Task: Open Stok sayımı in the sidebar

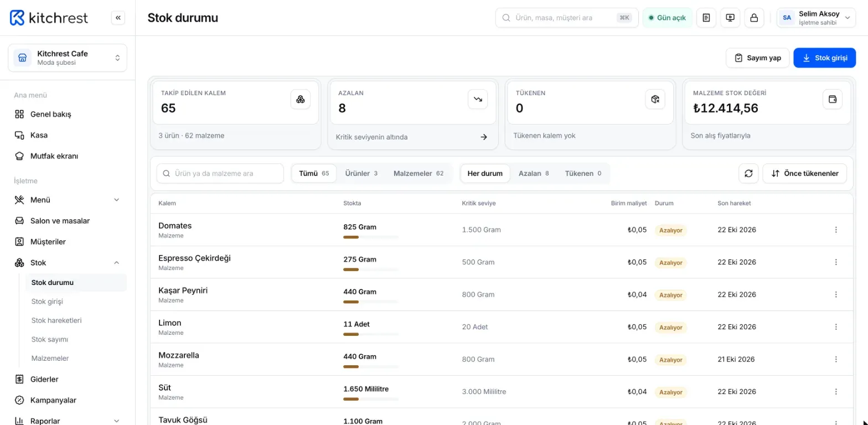Action: click(50, 339)
